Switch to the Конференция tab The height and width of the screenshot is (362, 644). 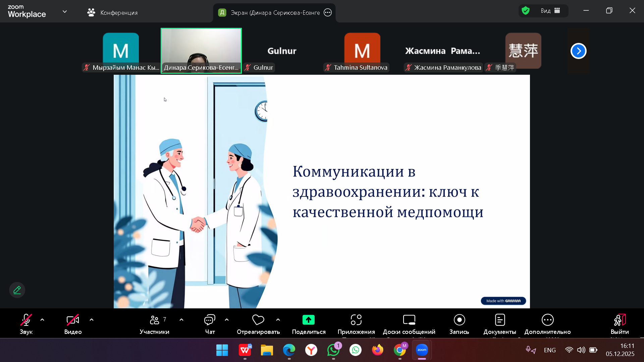pos(112,13)
